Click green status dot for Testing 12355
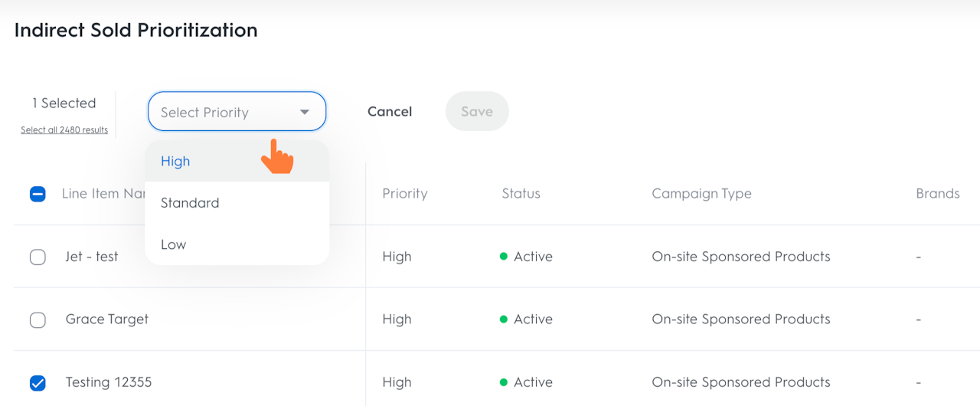 pyautogui.click(x=504, y=382)
